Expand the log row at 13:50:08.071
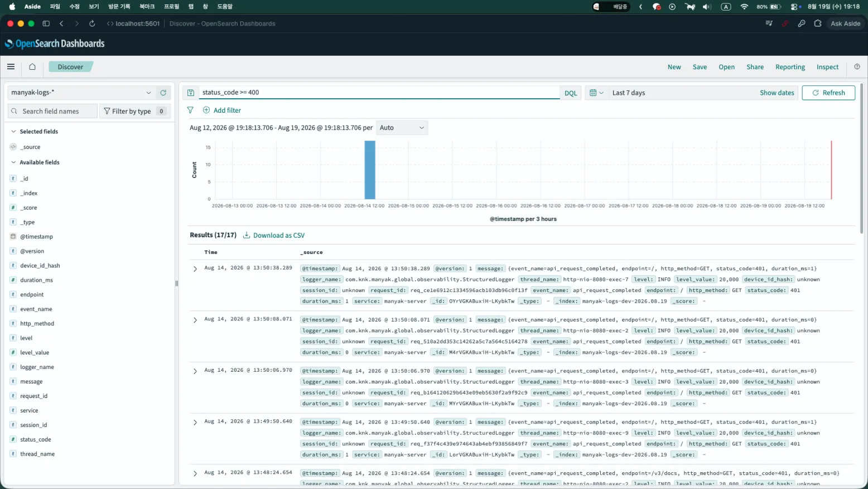Screen dimensions: 868x489 pos(195,320)
